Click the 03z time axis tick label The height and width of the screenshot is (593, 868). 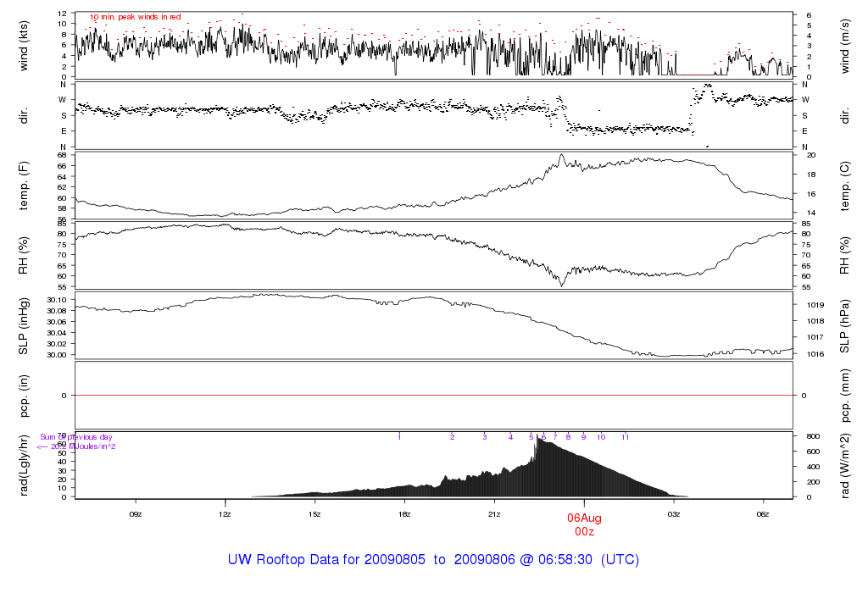pos(674,514)
